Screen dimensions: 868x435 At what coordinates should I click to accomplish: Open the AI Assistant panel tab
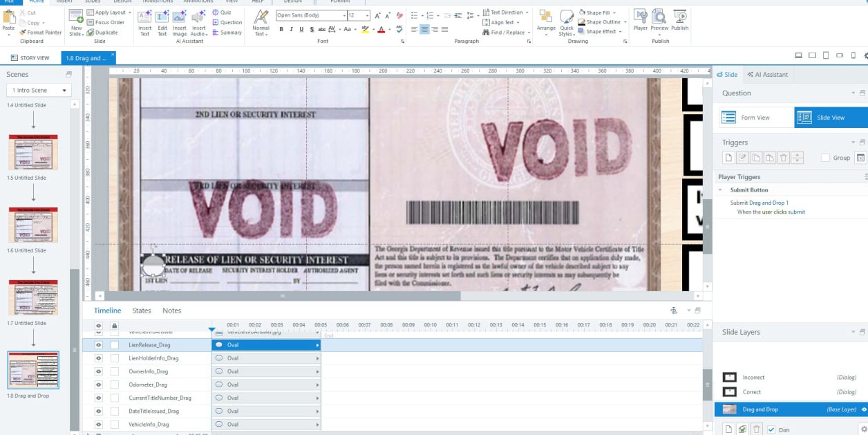[766, 75]
